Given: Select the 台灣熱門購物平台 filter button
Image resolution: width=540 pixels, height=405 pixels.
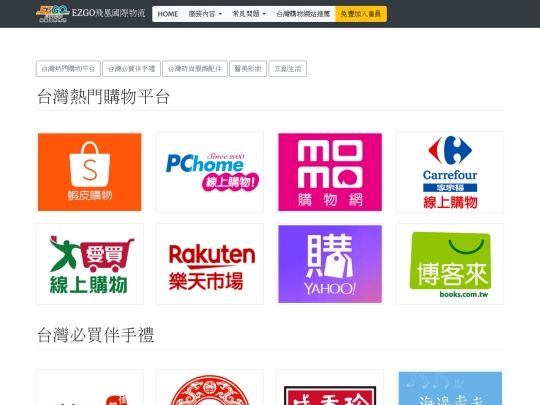Looking at the screenshot, I should tap(68, 69).
